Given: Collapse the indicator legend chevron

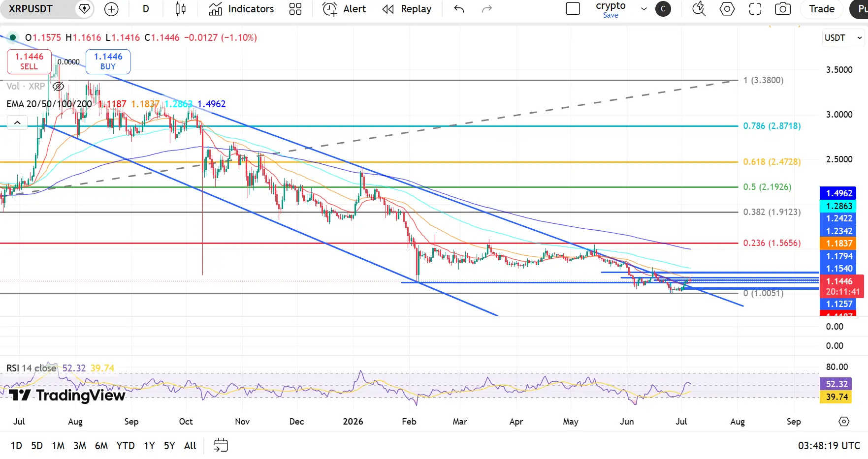Looking at the screenshot, I should click(17, 122).
